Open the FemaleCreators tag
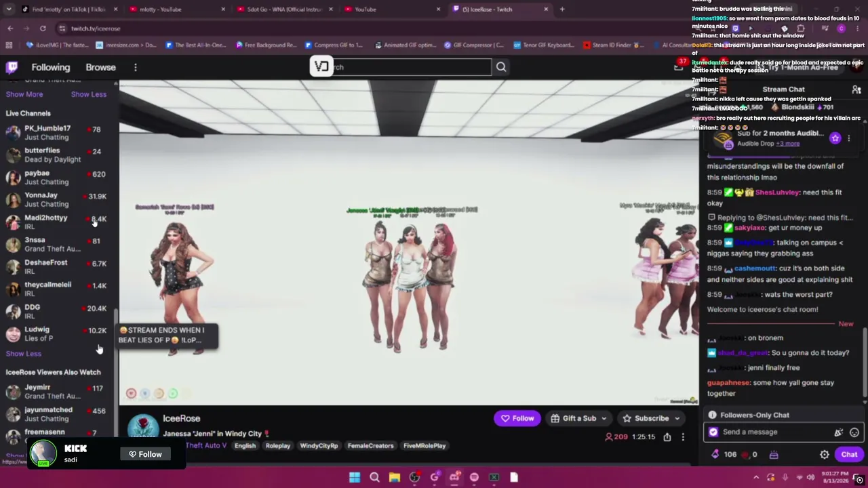Image resolution: width=868 pixels, height=488 pixels. tap(370, 446)
